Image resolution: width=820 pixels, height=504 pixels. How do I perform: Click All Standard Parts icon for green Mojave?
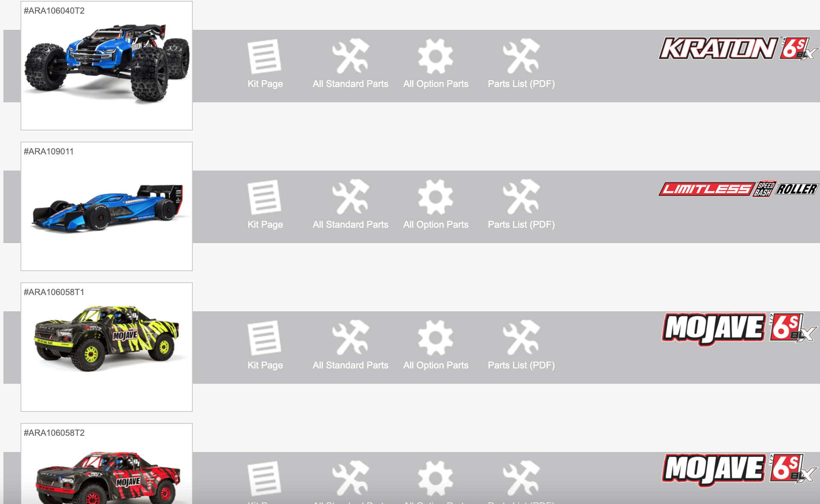[350, 338]
